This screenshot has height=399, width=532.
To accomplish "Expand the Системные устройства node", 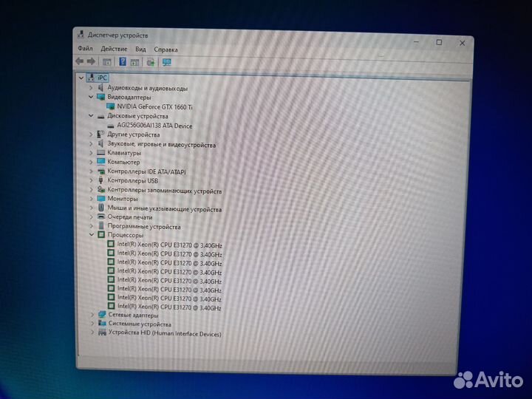I will point(92,324).
